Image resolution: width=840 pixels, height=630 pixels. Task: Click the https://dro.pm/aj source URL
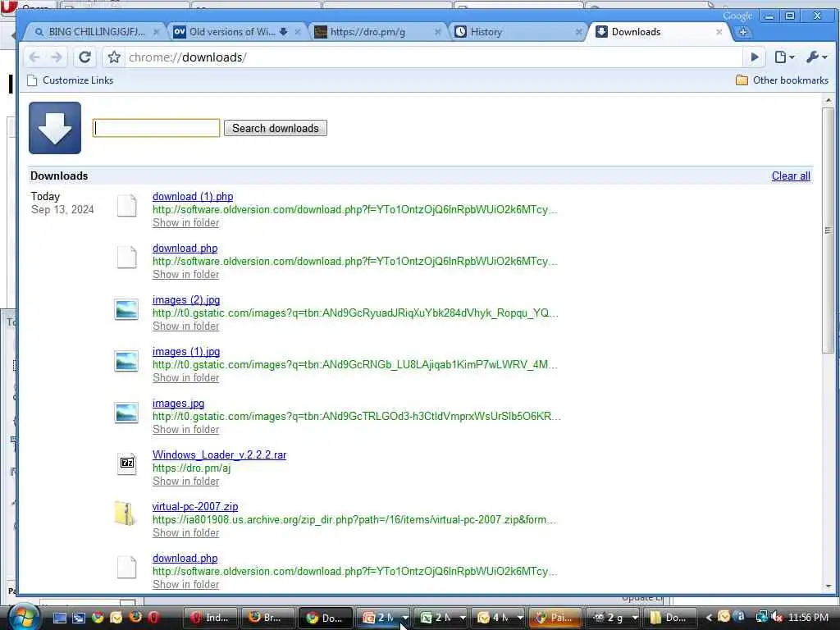point(191,468)
